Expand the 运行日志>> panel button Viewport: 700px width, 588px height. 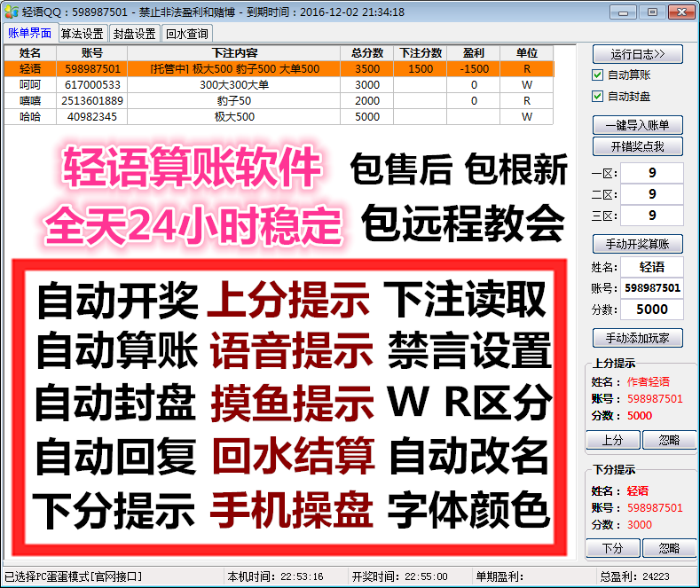pos(637,54)
